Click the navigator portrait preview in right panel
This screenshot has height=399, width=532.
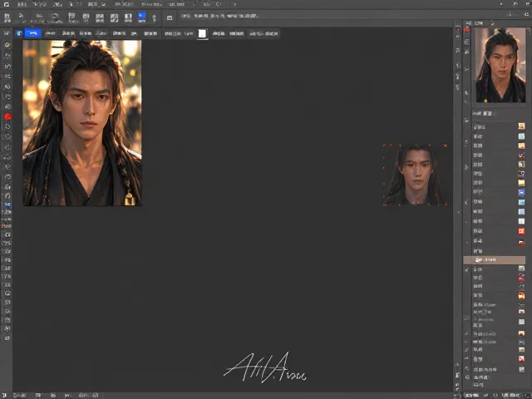click(500, 65)
